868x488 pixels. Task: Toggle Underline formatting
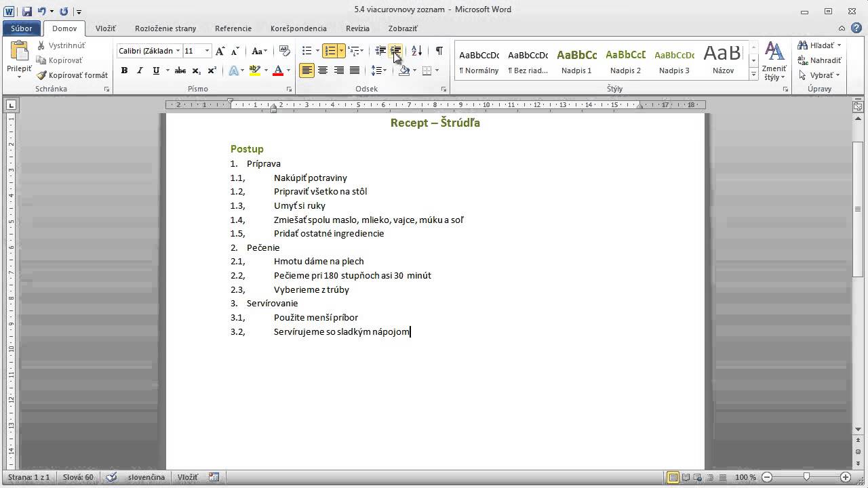click(156, 70)
